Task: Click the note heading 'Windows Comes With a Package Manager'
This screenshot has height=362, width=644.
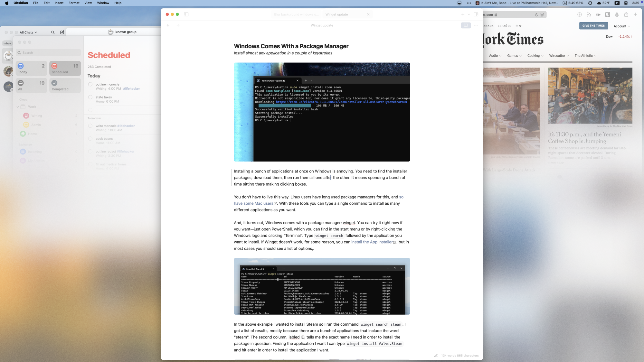Action: point(291,46)
